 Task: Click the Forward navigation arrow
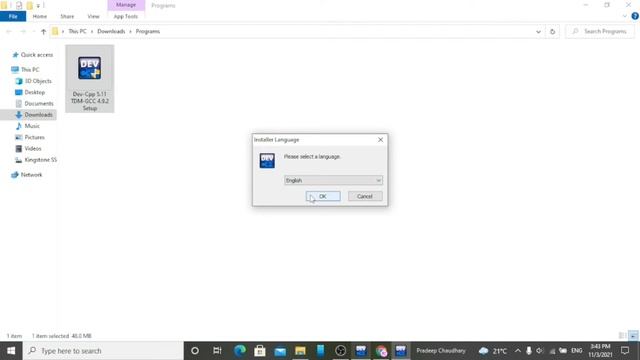pos(23,31)
